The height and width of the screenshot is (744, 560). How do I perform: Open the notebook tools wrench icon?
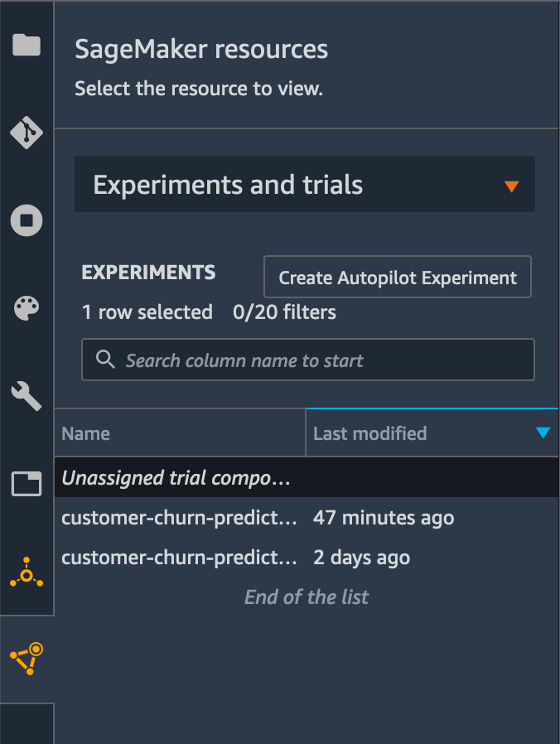pos(27,396)
